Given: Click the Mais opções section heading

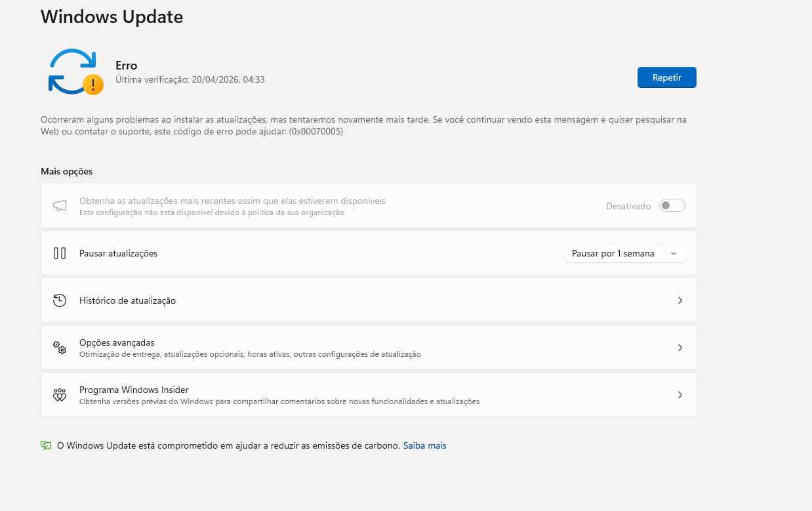Looking at the screenshot, I should click(67, 171).
